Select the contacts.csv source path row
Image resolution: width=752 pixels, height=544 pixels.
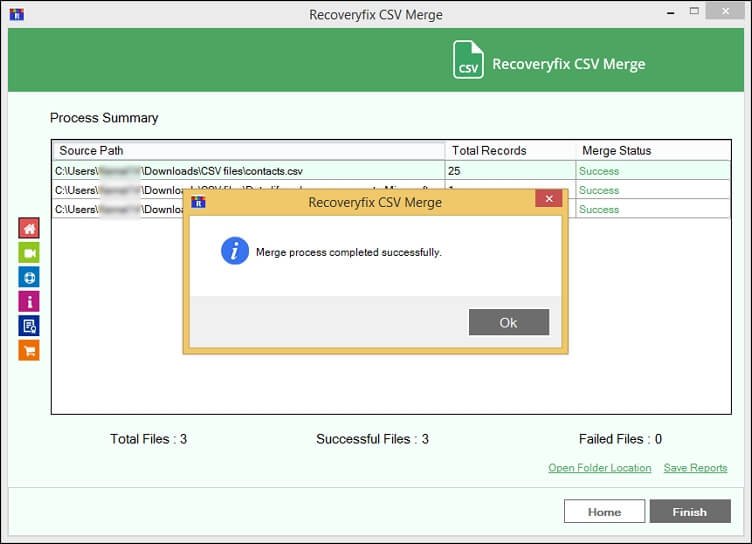[248, 171]
